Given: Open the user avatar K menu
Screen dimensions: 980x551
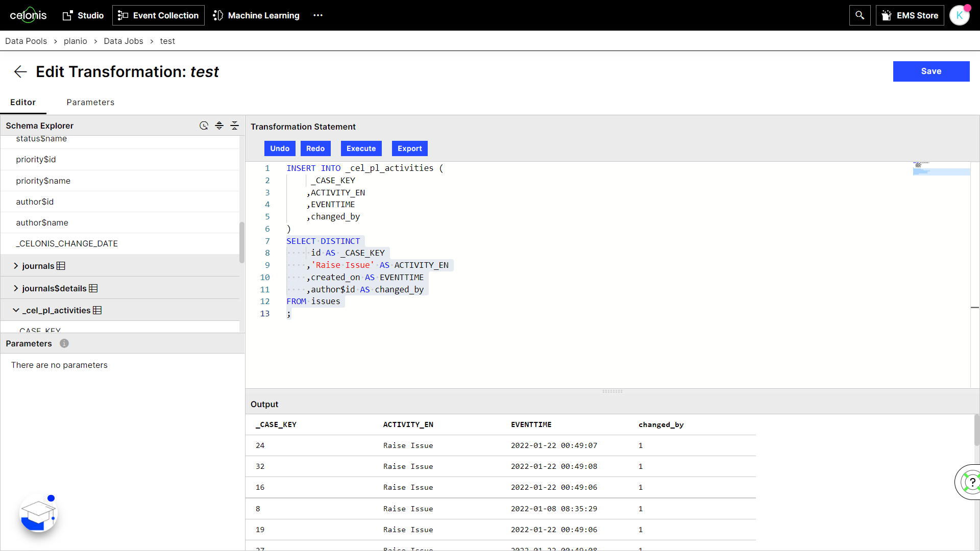Looking at the screenshot, I should click(959, 15).
